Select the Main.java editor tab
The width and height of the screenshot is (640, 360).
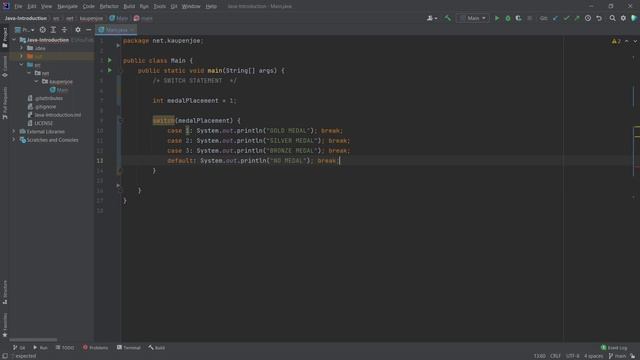[116, 30]
